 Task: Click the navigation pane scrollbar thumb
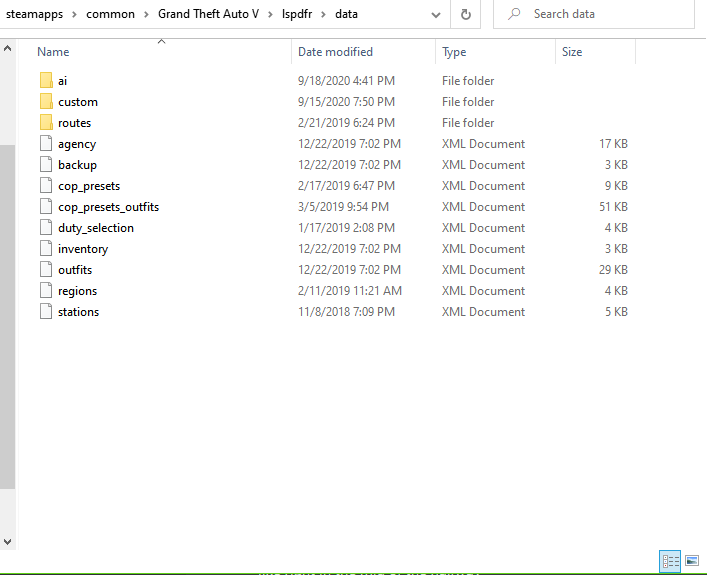point(8,317)
